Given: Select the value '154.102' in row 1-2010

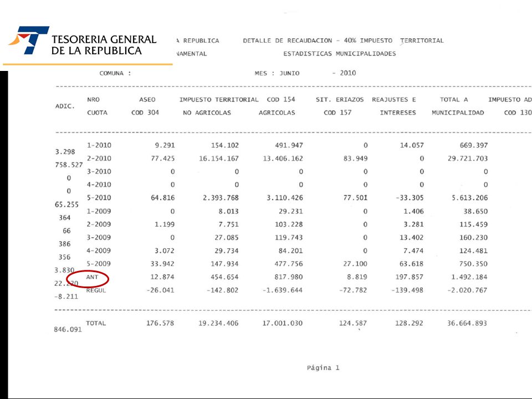Looking at the screenshot, I should coord(225,145).
